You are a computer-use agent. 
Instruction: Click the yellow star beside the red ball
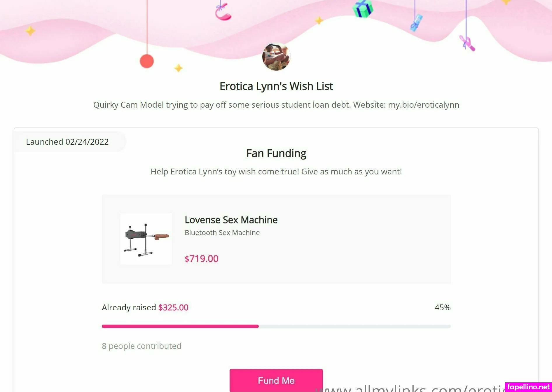(x=178, y=68)
